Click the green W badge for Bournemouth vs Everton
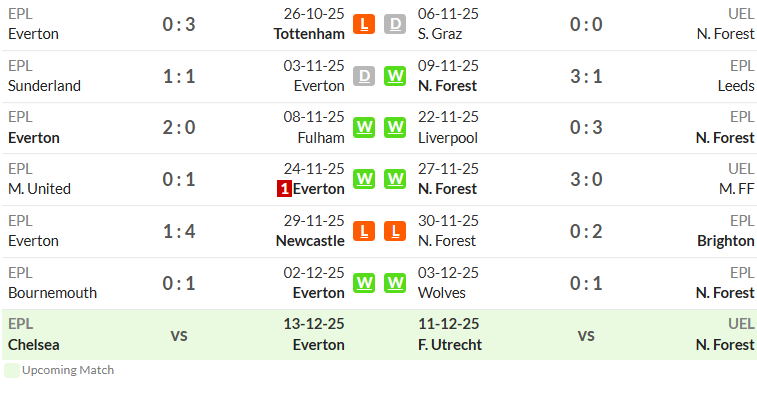The image size is (757, 396). click(364, 283)
